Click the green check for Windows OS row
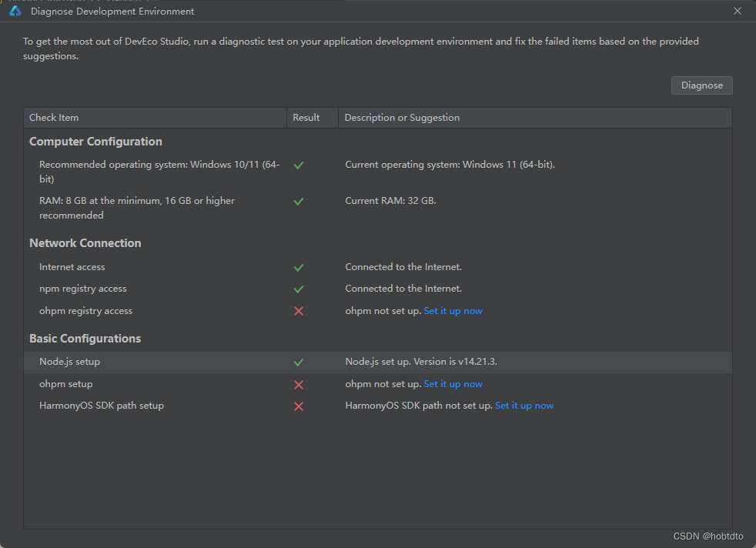Viewport: 756px width, 548px height. pyautogui.click(x=299, y=165)
